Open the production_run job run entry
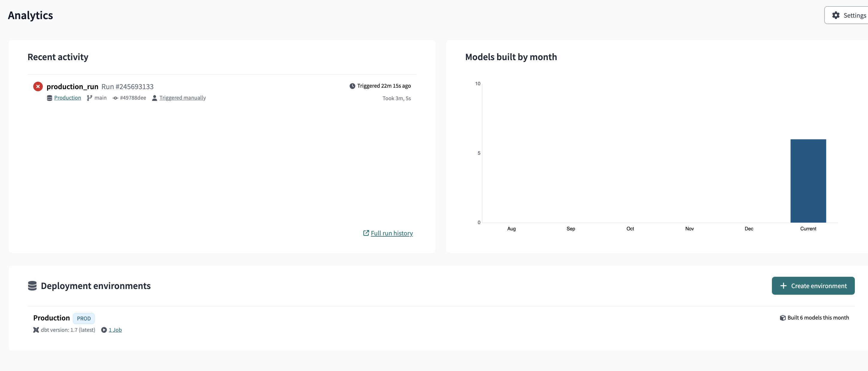 click(72, 86)
